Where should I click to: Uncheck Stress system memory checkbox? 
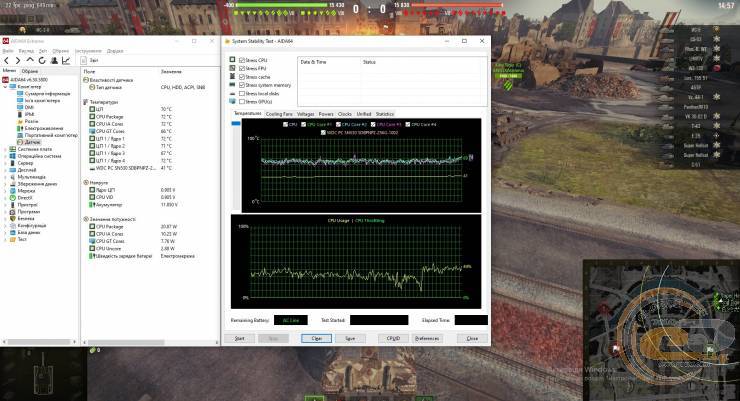point(242,85)
